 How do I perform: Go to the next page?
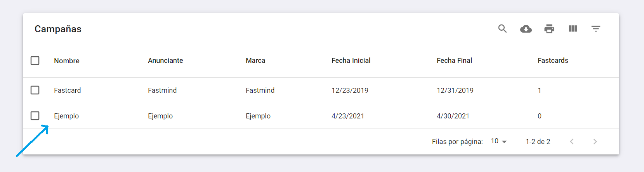tap(595, 142)
